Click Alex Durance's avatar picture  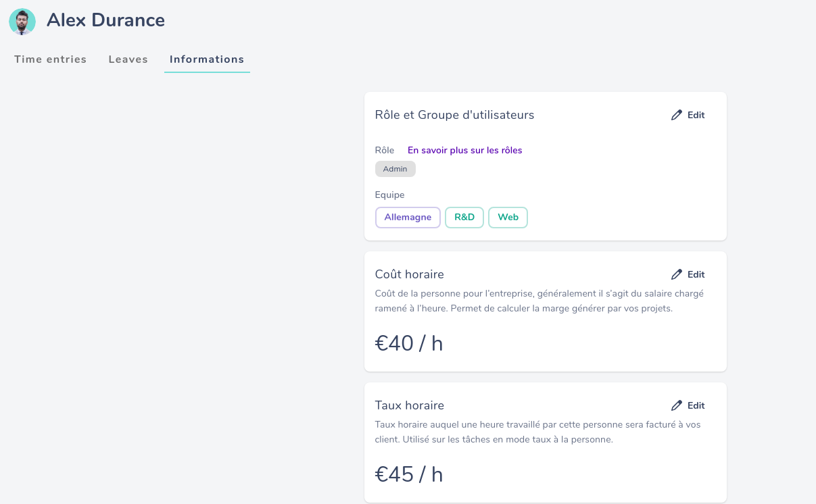[x=22, y=22]
